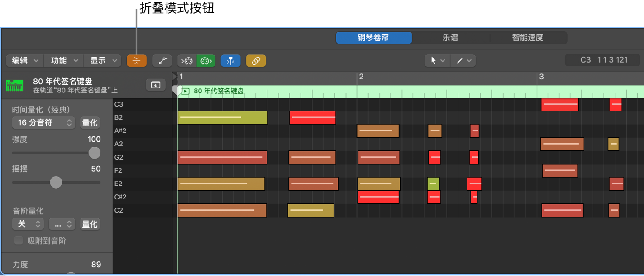This screenshot has width=644, height=276.
Task: Open the 16 分音符 time quantize dropdown
Action: coord(43,122)
